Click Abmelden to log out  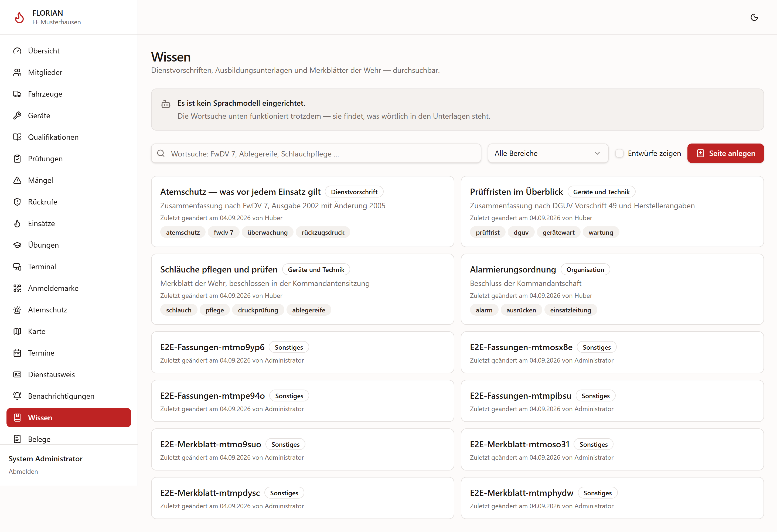[x=23, y=471]
